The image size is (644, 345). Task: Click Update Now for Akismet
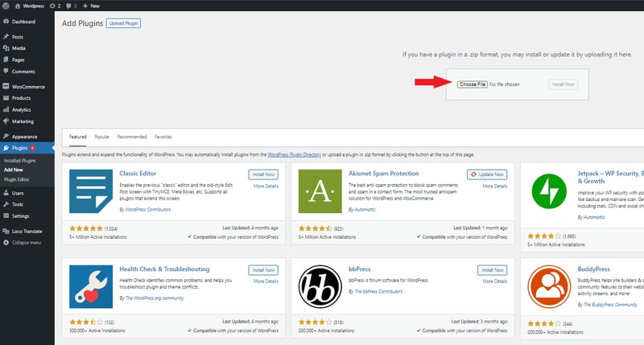[487, 175]
